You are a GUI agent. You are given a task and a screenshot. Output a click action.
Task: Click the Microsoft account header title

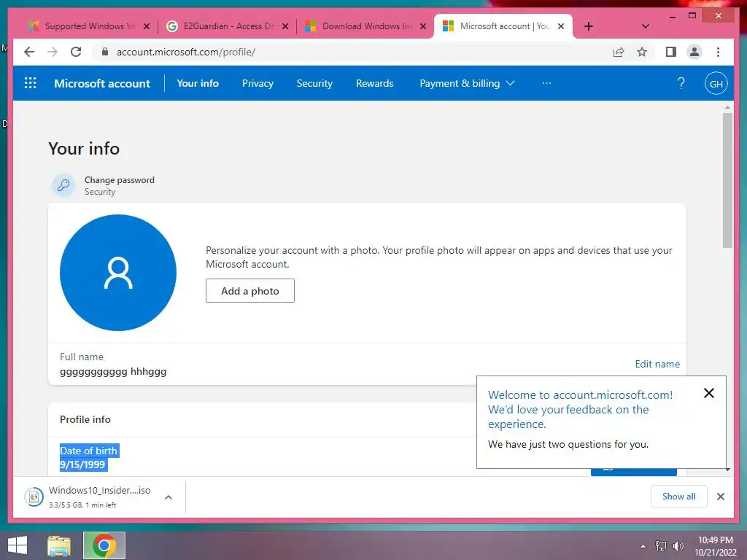click(x=102, y=83)
